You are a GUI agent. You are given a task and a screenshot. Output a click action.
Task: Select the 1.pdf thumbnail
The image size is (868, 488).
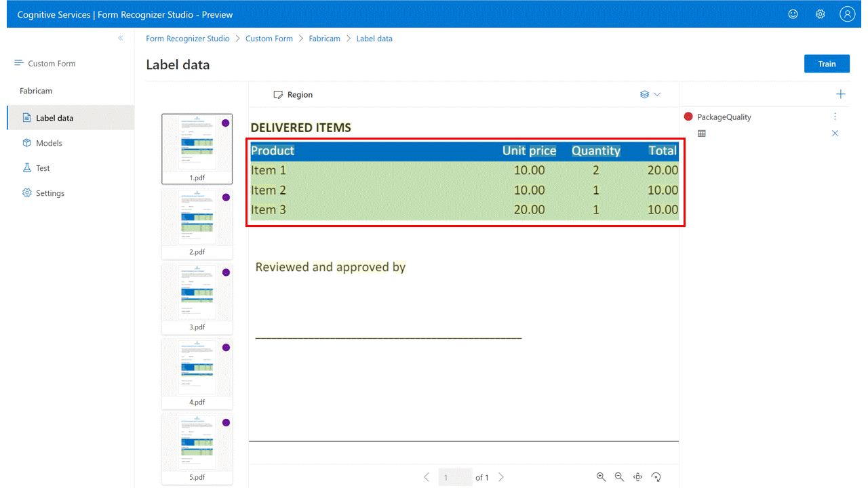click(x=197, y=148)
